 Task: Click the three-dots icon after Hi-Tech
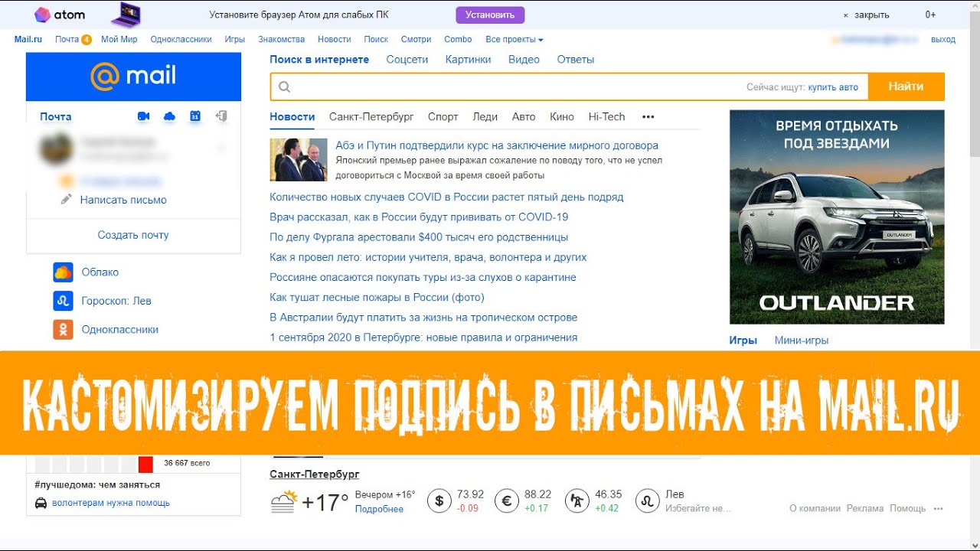coord(648,117)
